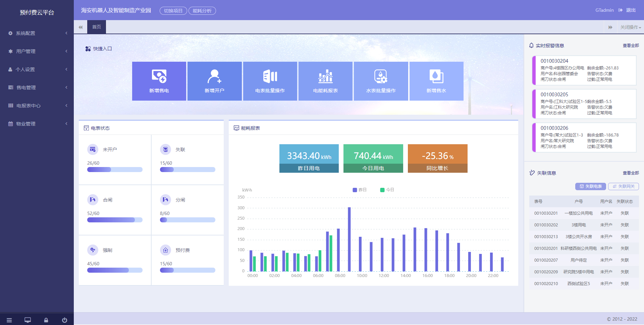Screen dimensions: 644x325
Task: Open the 电表批量操作 quick entry tile
Action: 270,81
